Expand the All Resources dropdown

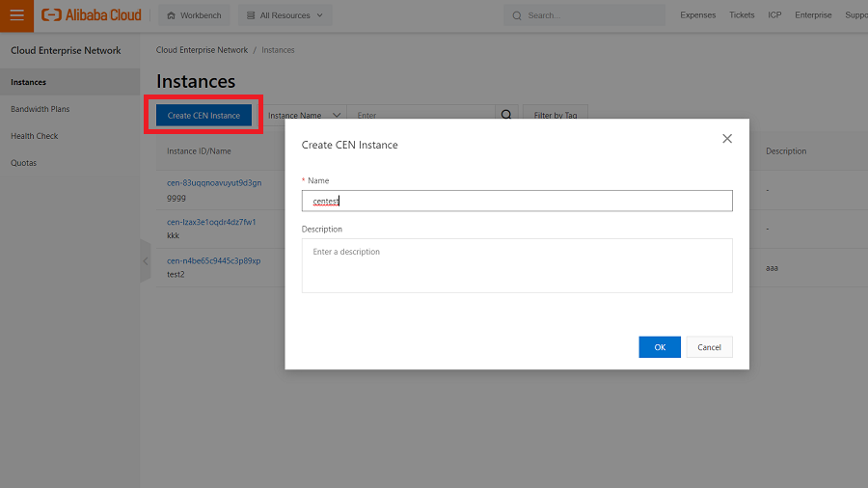(285, 15)
